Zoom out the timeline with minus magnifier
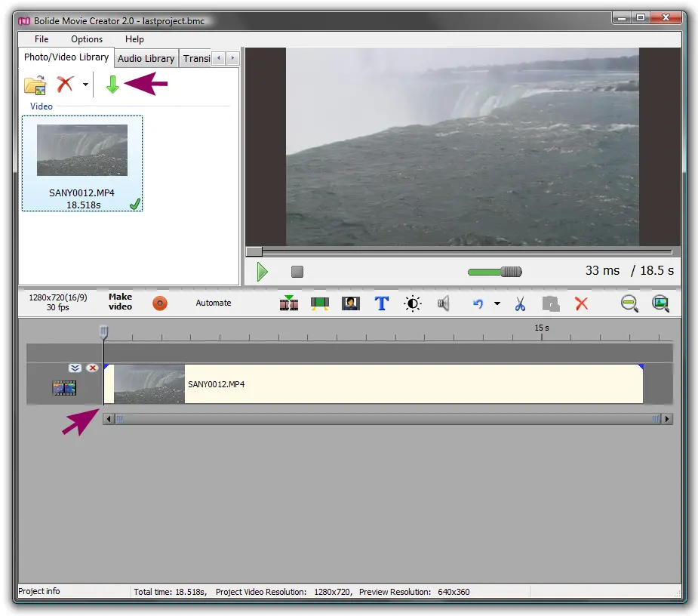Image resolution: width=698 pixels, height=616 pixels. pyautogui.click(x=629, y=303)
